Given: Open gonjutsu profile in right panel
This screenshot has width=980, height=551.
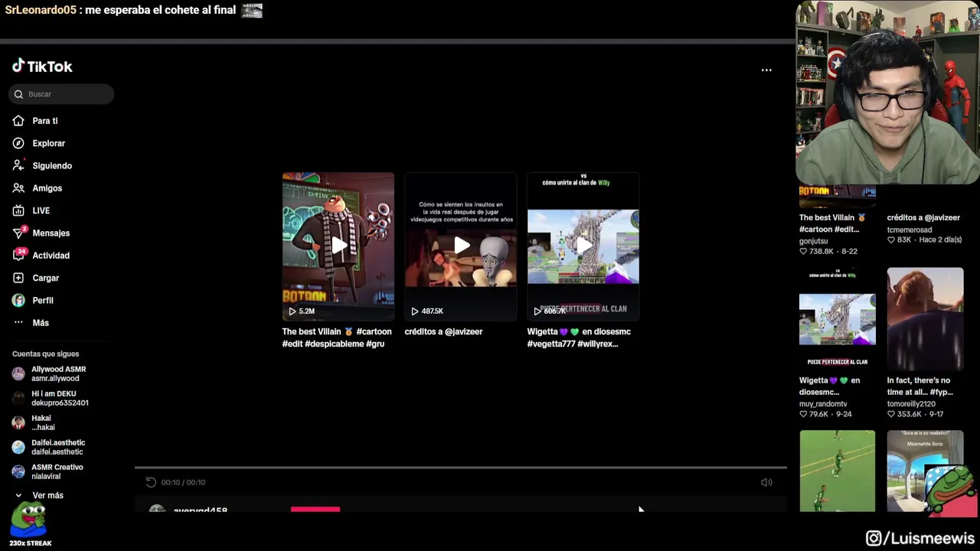Looking at the screenshot, I should pos(813,240).
